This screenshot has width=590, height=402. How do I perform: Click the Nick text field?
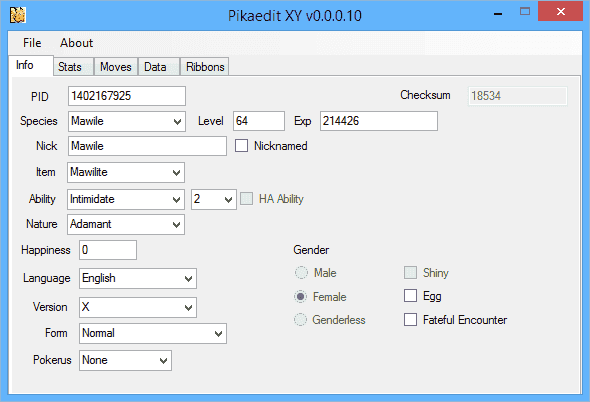tap(147, 146)
